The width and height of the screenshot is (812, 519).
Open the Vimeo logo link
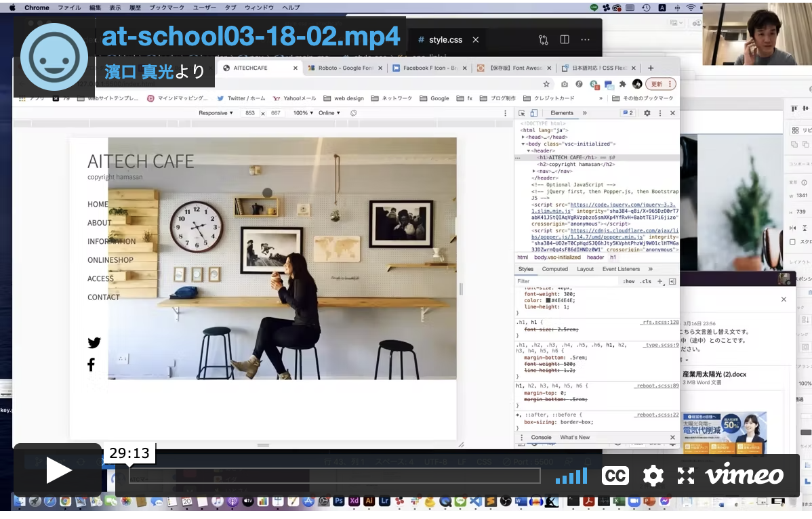[x=745, y=474]
